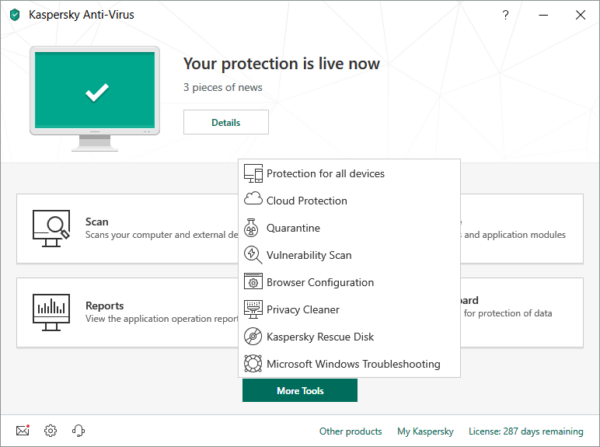Collapse the More Tools menu button

[x=300, y=391]
